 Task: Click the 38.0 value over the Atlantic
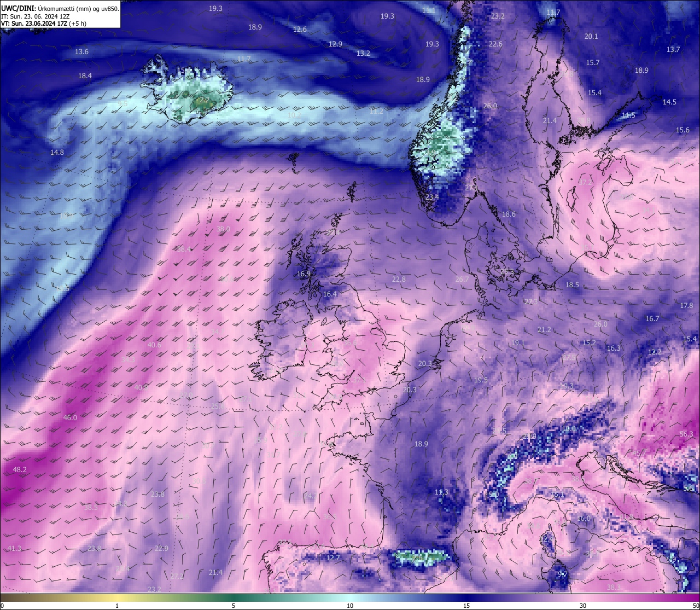(x=223, y=229)
